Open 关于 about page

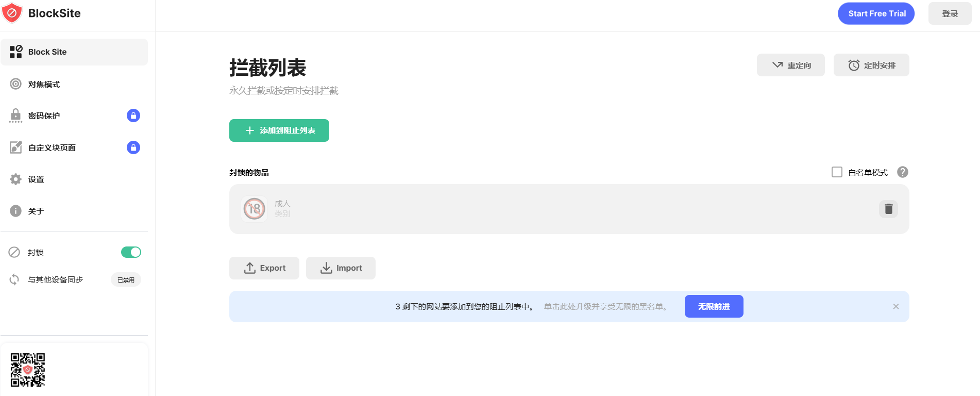74,211
